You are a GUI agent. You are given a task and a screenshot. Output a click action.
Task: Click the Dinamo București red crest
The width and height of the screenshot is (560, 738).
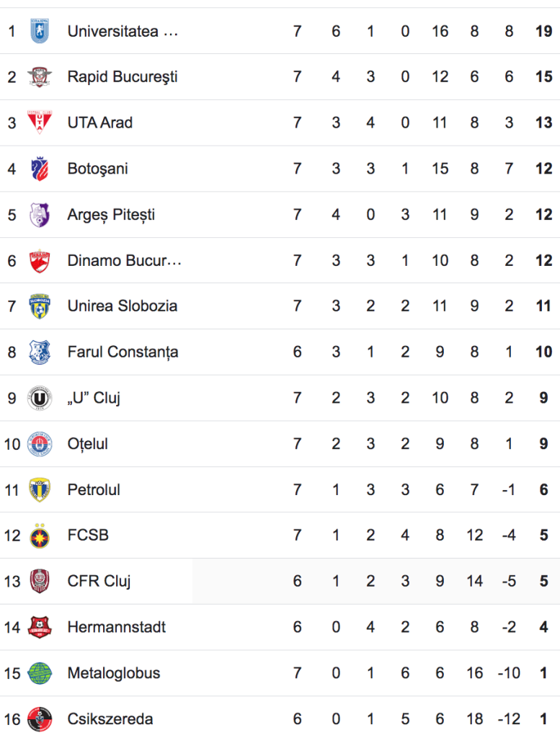tap(40, 261)
